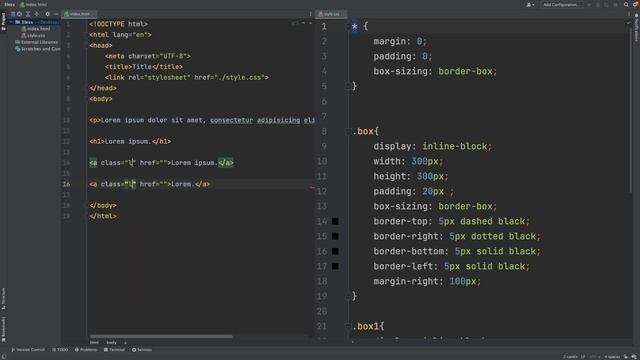Fold the universal selector rule block
This screenshot has width=640, height=360.
348,27
